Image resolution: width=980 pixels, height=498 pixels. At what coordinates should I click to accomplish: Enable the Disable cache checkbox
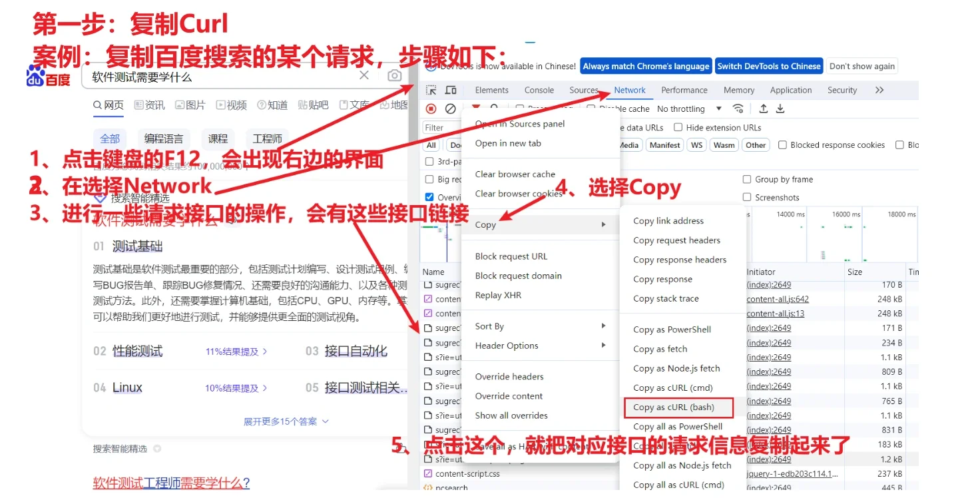[591, 107]
